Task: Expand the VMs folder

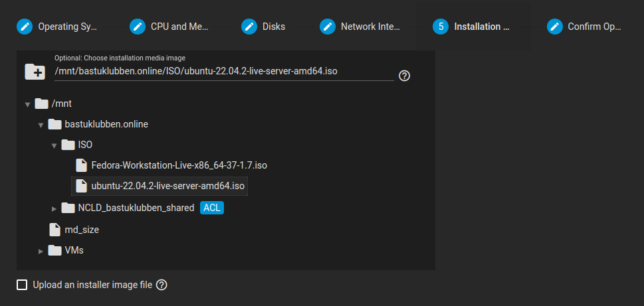Action: point(41,251)
